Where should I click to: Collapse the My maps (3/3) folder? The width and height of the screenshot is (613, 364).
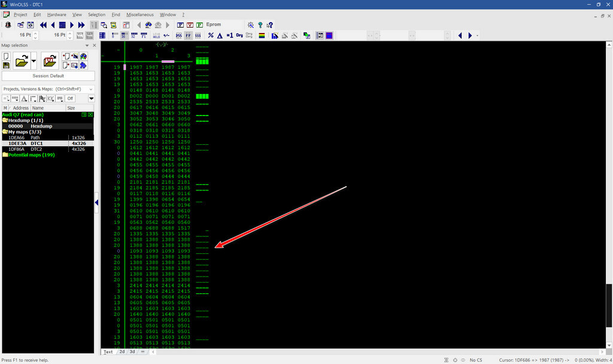pos(5,132)
